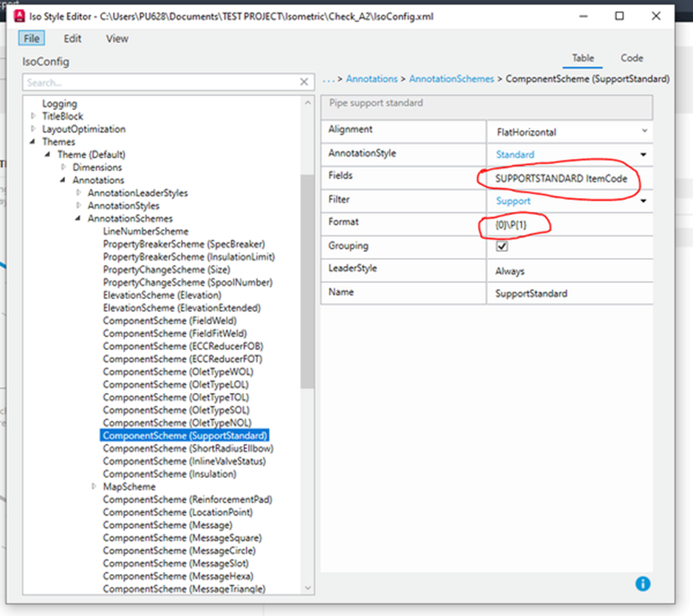Edit the Format value field
Image resolution: width=693 pixels, height=616 pixels.
click(570, 225)
